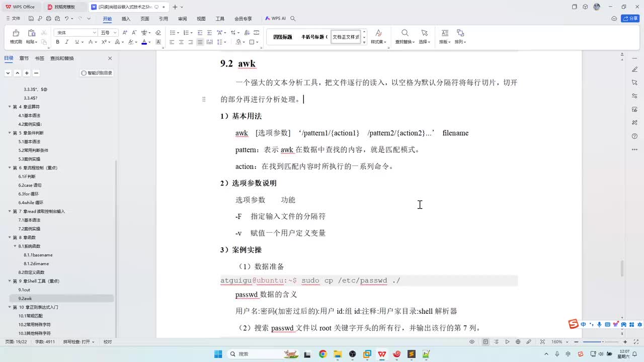Click the save document icon in quick toolbar
The width and height of the screenshot is (644, 362).
click(x=31, y=19)
